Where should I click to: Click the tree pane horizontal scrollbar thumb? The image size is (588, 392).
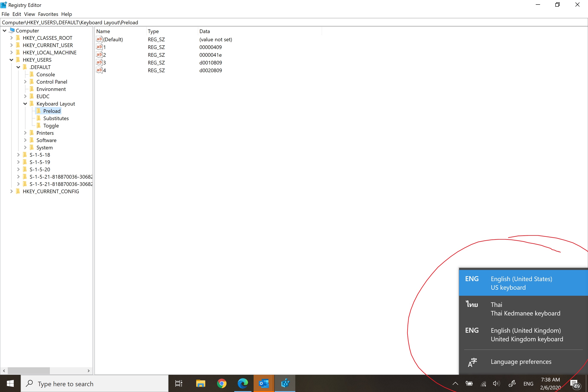29,371
